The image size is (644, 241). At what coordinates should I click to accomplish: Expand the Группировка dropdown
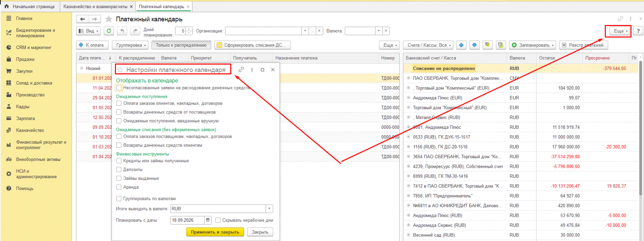pyautogui.click(x=130, y=45)
